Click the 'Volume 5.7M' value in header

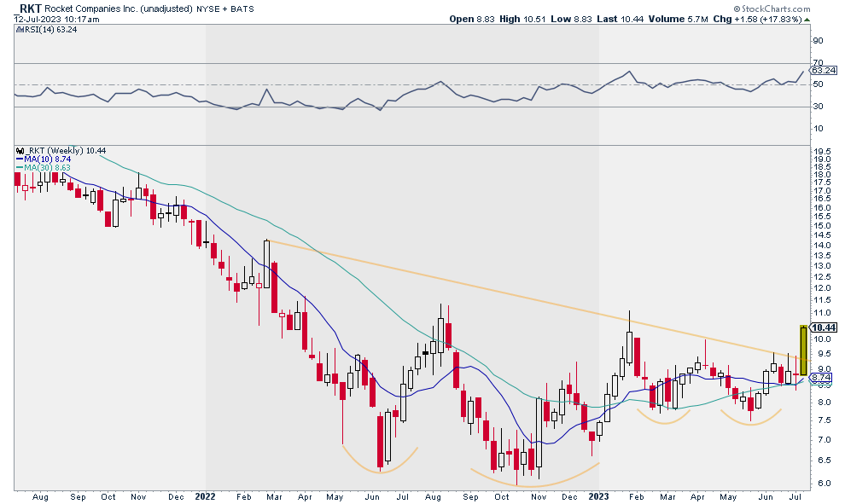[x=678, y=19]
